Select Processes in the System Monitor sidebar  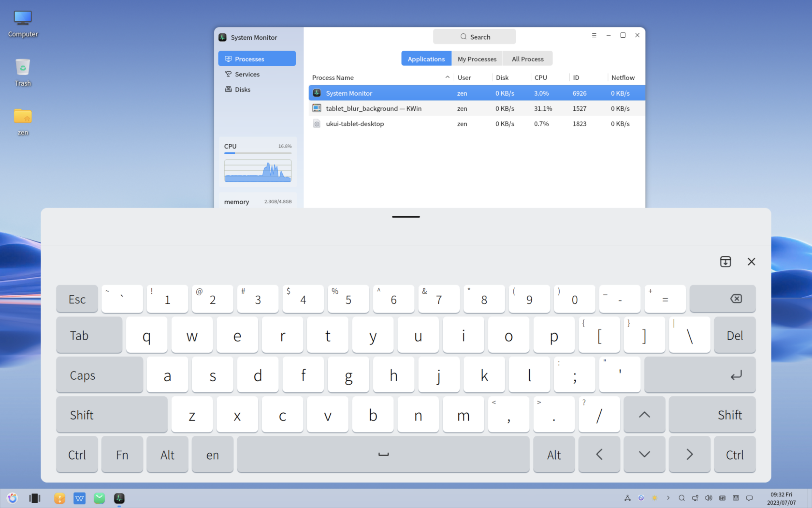pyautogui.click(x=257, y=59)
